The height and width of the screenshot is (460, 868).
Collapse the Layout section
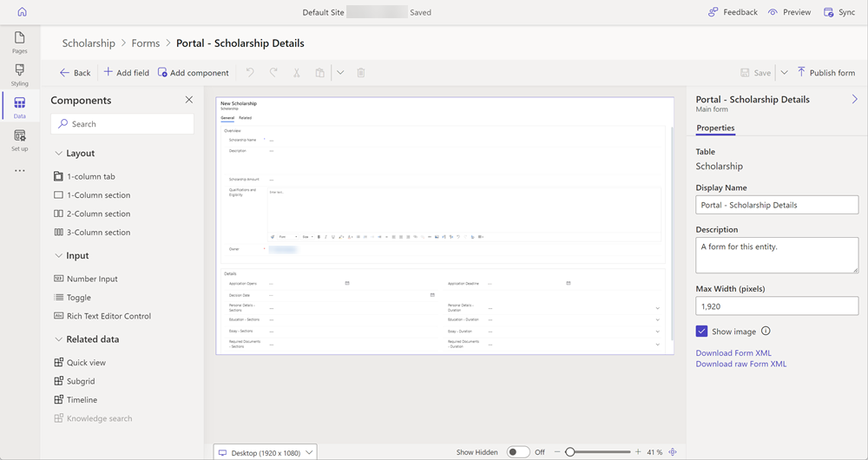[59, 154]
